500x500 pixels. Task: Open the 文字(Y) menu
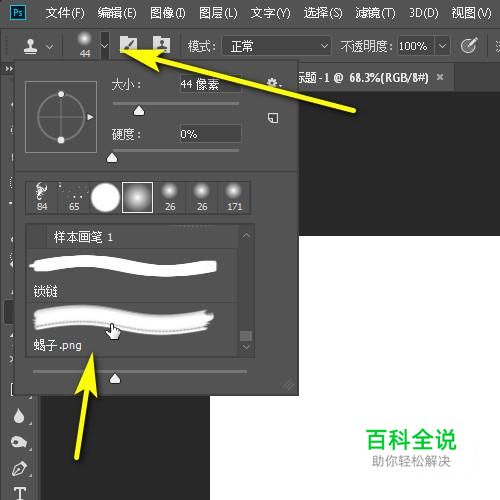(270, 13)
